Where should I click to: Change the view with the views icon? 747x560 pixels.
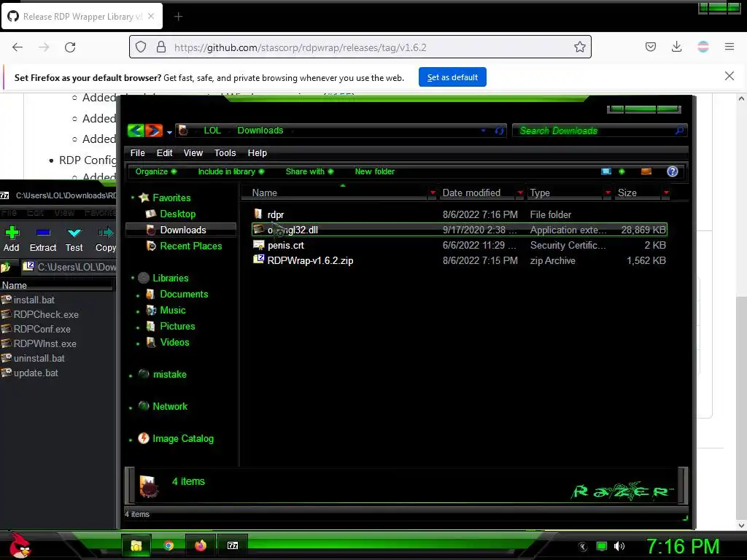coord(606,171)
